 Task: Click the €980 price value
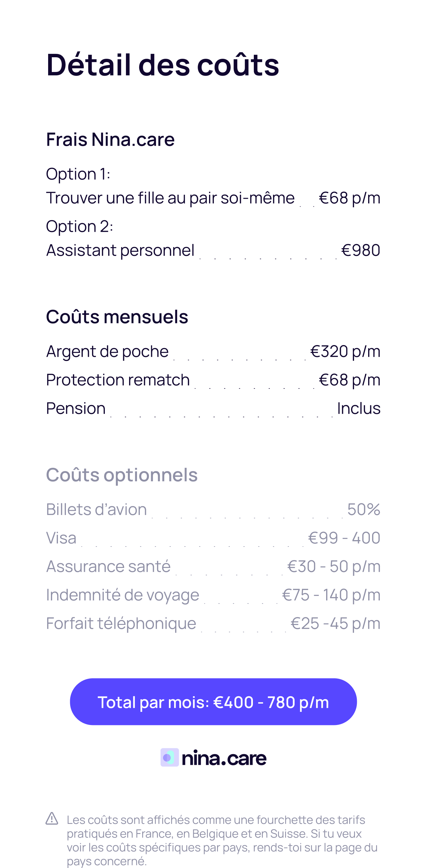coord(360,250)
